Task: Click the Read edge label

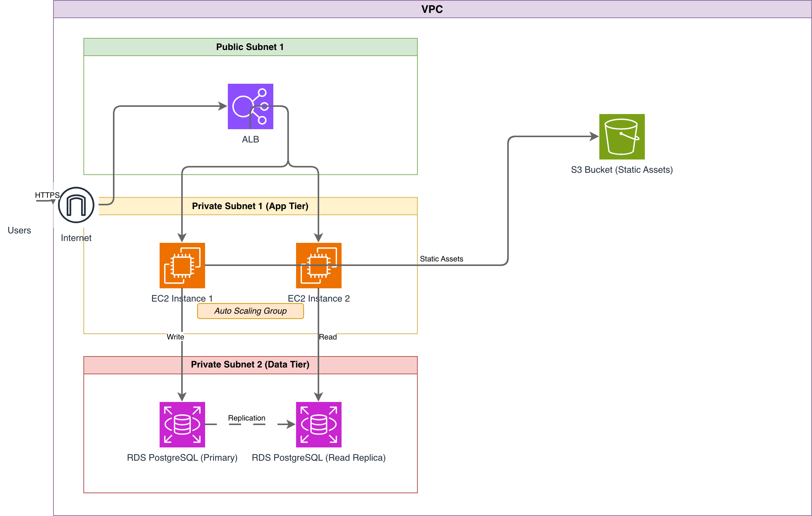Action: point(328,337)
